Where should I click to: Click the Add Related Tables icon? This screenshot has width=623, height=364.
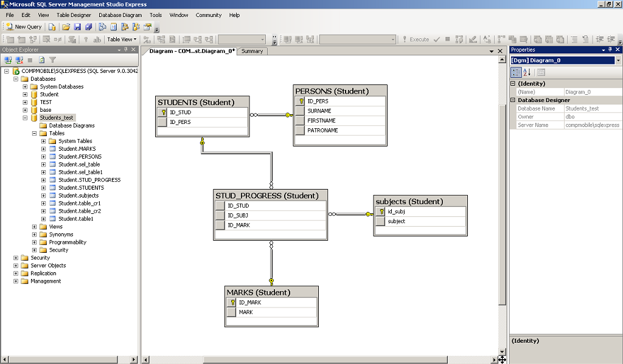33,39
